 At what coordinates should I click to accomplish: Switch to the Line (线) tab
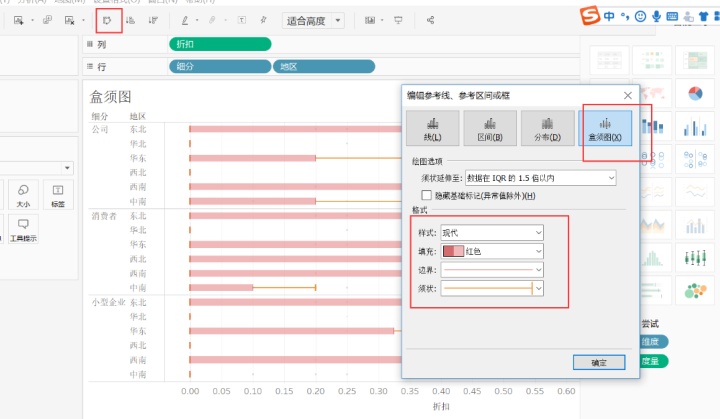coord(433,128)
